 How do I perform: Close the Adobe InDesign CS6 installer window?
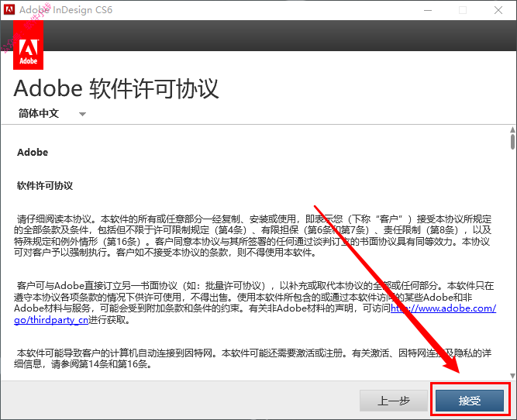click(x=498, y=10)
